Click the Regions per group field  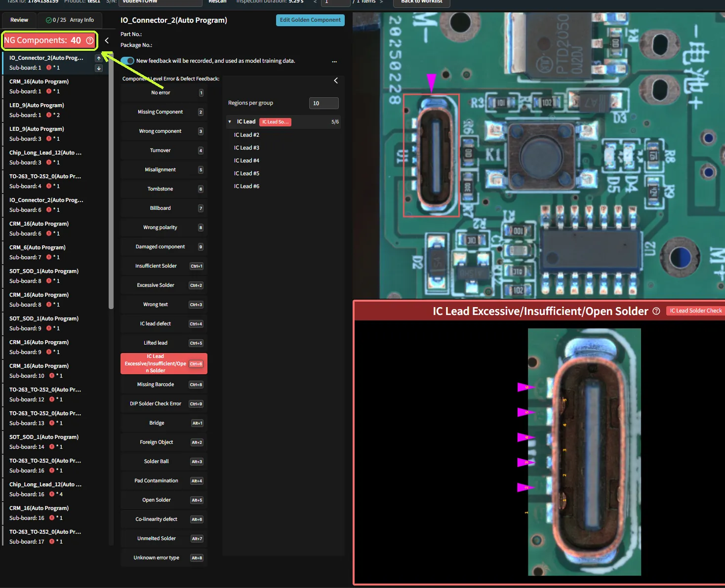(x=324, y=103)
